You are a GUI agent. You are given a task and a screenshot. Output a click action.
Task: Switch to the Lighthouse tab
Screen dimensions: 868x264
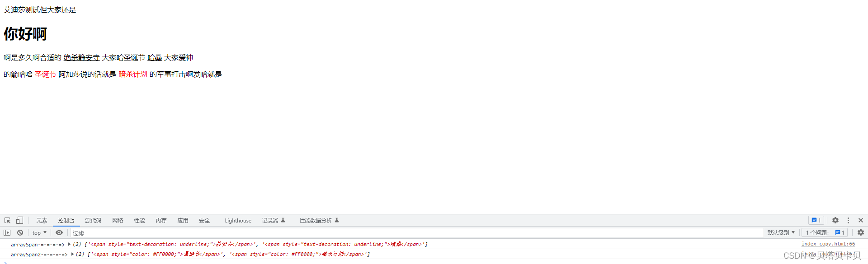pos(238,220)
